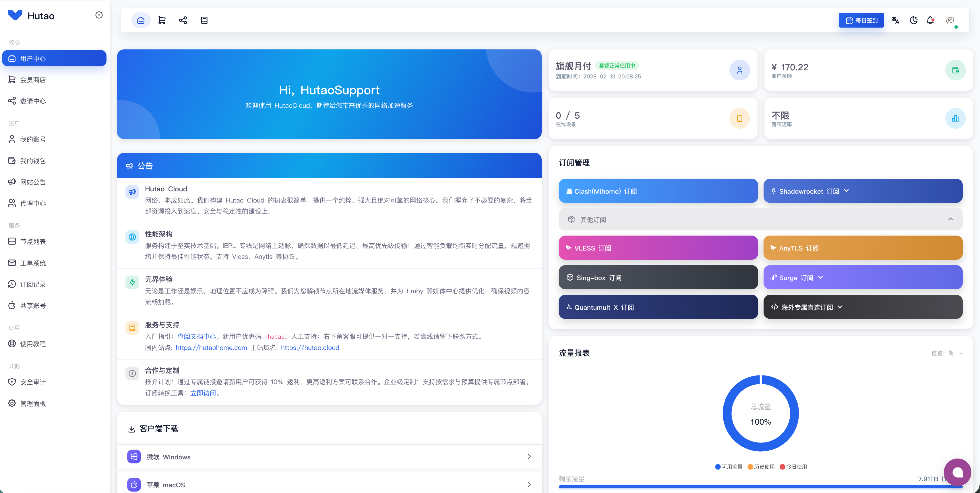Image resolution: width=980 pixels, height=493 pixels.
Task: Expand the Shadowrocket 订阅 dropdown
Action: (863, 191)
